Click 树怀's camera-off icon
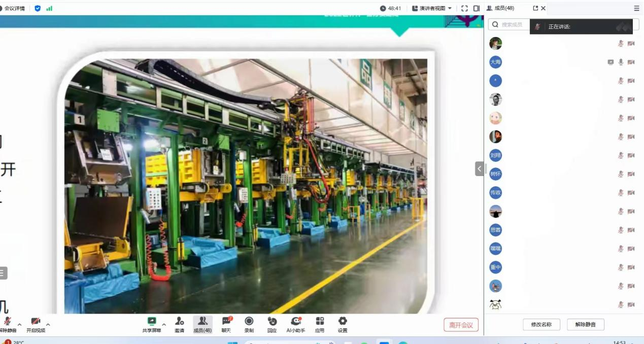644x344 pixels. coord(631,174)
